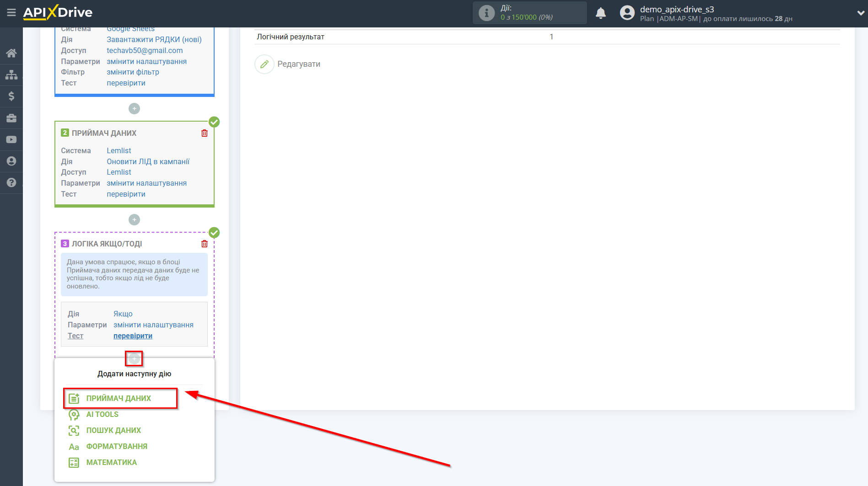Click перевірити in ПРИЙМАЧ ДАНИХ block
This screenshot has width=868, height=486.
tap(126, 194)
